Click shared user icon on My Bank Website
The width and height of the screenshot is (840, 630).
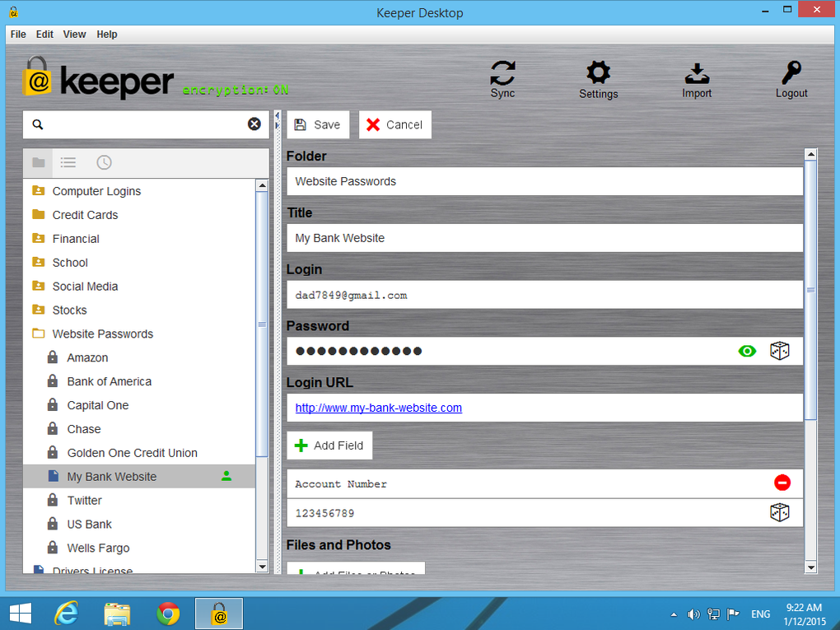[226, 476]
